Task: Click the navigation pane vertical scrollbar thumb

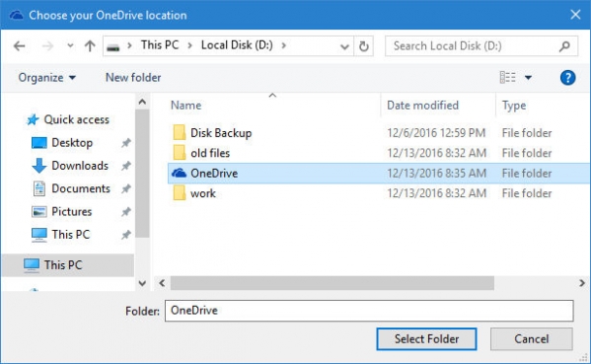Action: pos(142,174)
